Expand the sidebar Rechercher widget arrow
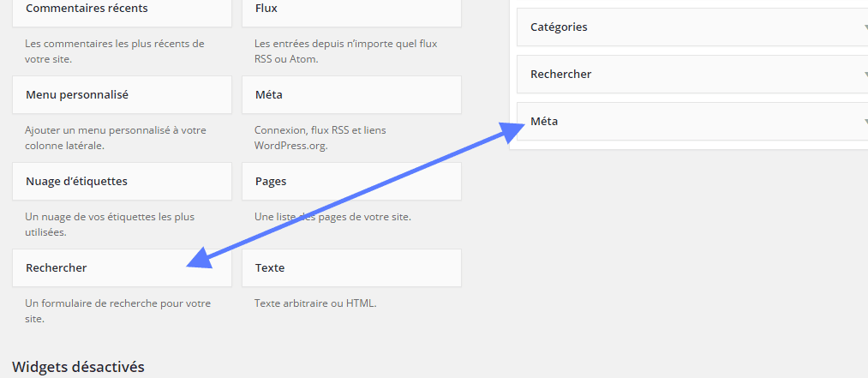 point(865,75)
